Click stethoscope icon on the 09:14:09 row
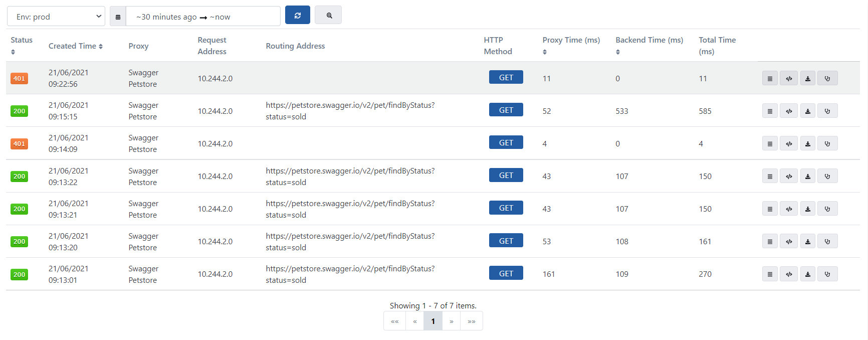 (x=827, y=143)
